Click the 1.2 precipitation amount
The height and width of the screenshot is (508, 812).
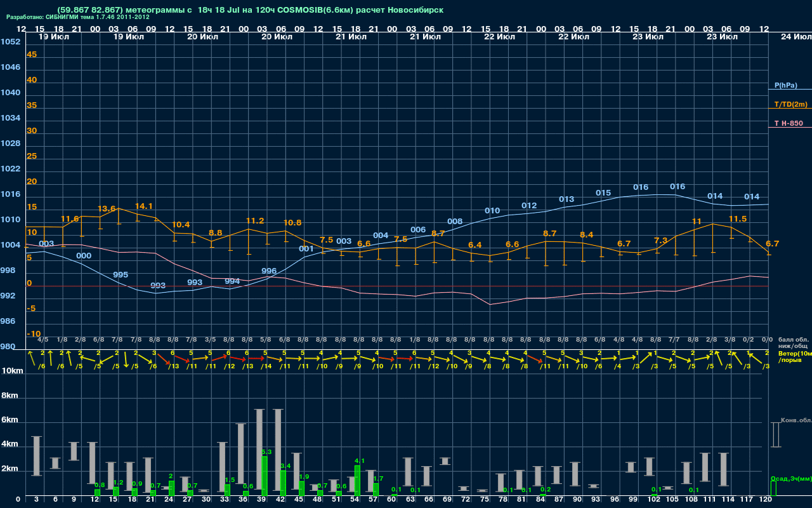[118, 483]
